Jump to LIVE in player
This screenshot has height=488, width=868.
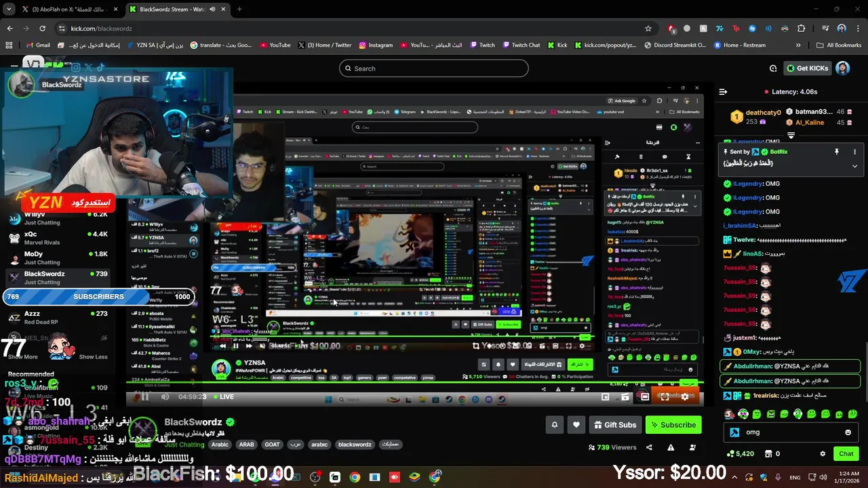(x=223, y=397)
